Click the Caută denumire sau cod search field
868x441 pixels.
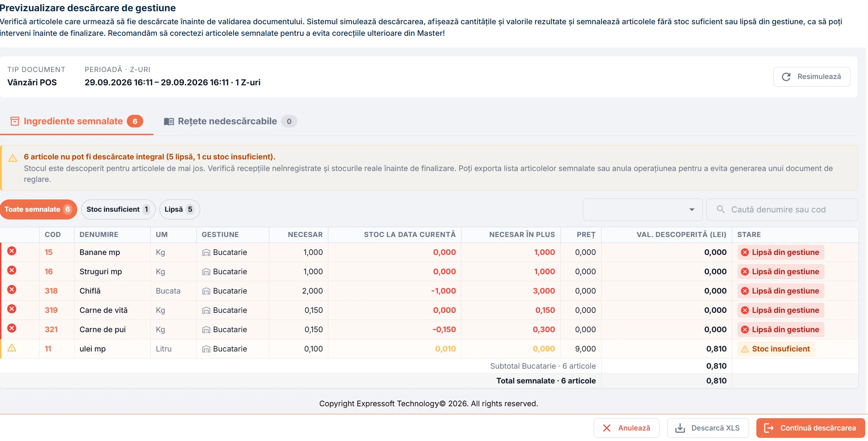coord(782,210)
